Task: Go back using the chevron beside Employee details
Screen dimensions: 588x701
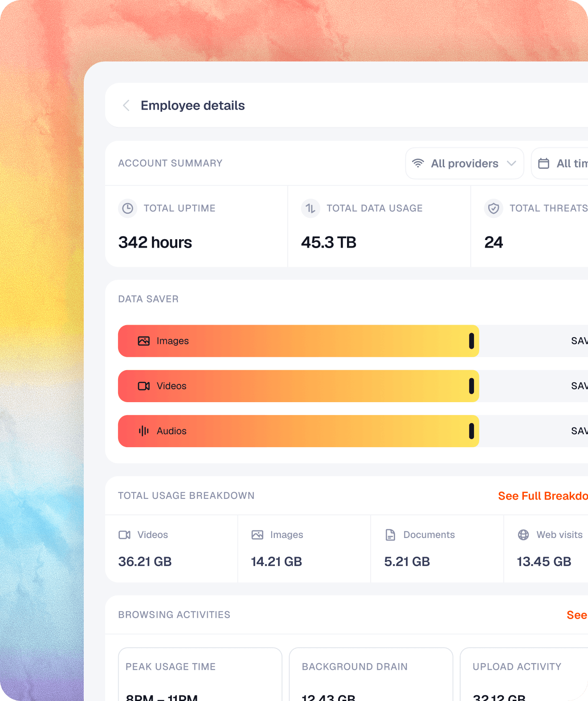Action: pos(126,106)
